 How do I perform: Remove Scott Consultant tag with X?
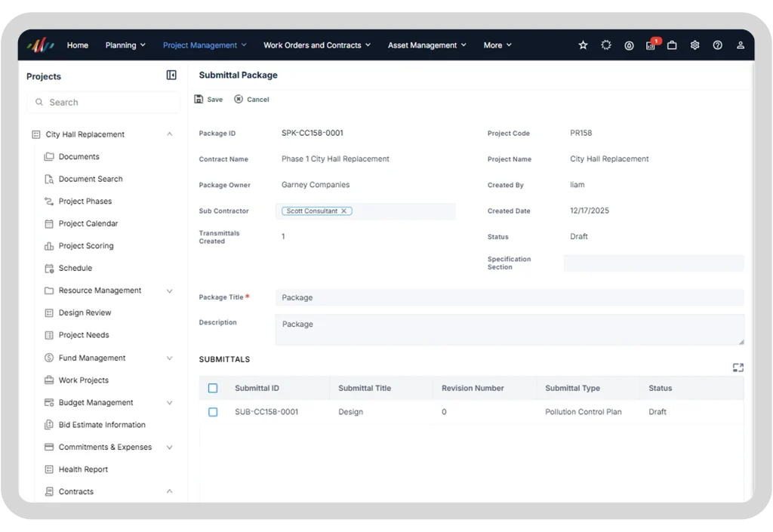(x=344, y=211)
